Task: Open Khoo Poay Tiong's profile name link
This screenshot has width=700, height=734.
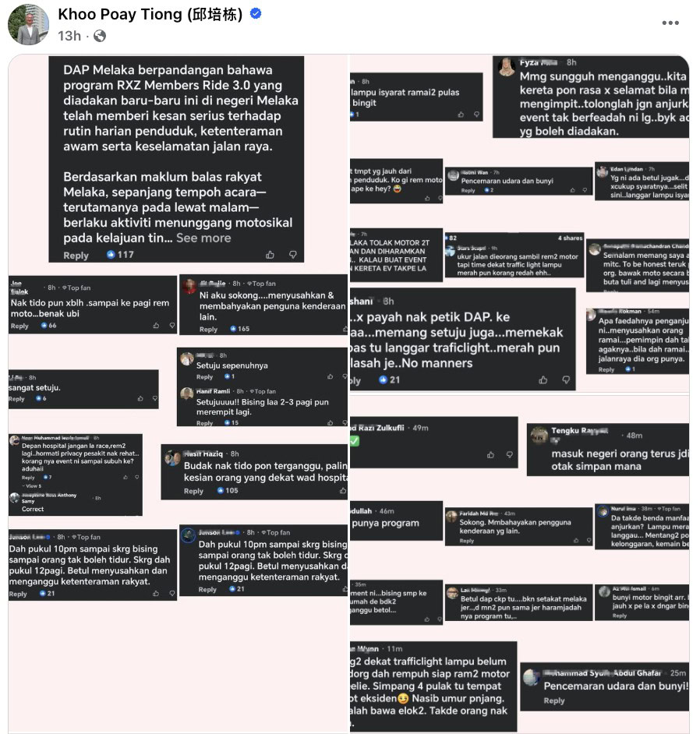Action: pyautogui.click(x=150, y=14)
